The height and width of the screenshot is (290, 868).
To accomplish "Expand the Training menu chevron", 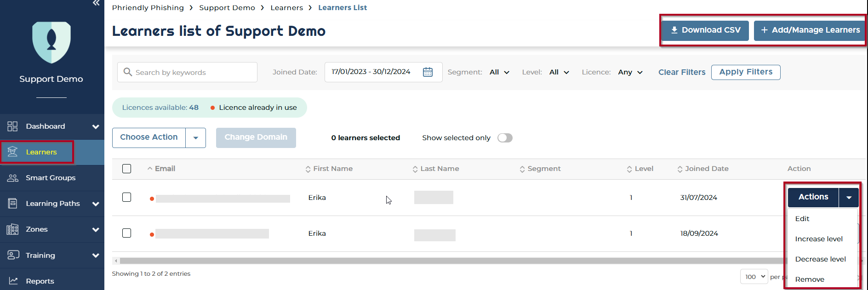I will point(96,256).
